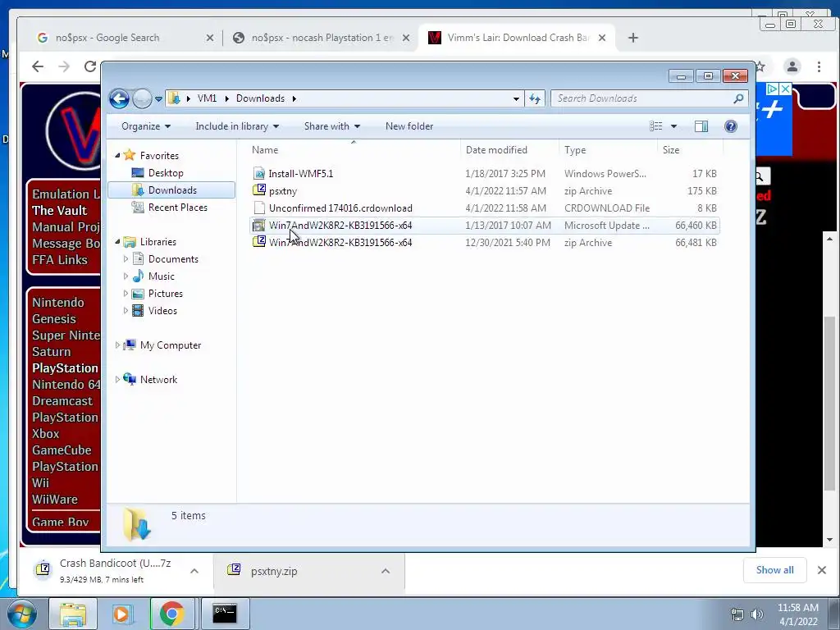Go back in Explorer navigation
The width and height of the screenshot is (840, 630).
(119, 98)
